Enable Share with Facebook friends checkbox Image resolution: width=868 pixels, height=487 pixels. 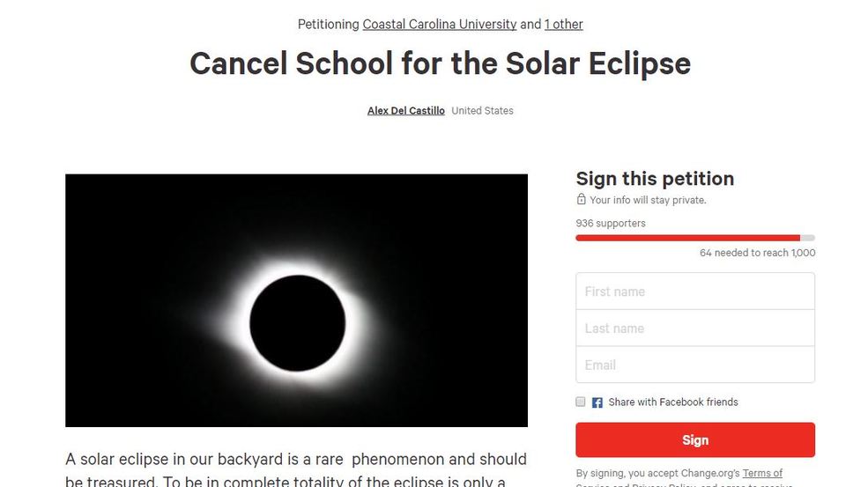[x=580, y=402]
